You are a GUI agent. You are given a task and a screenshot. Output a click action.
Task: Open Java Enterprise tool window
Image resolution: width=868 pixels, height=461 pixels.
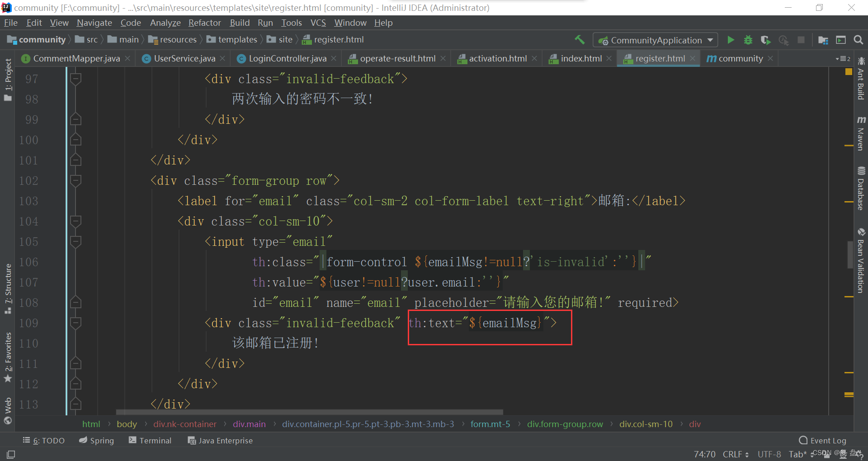[x=220, y=440]
